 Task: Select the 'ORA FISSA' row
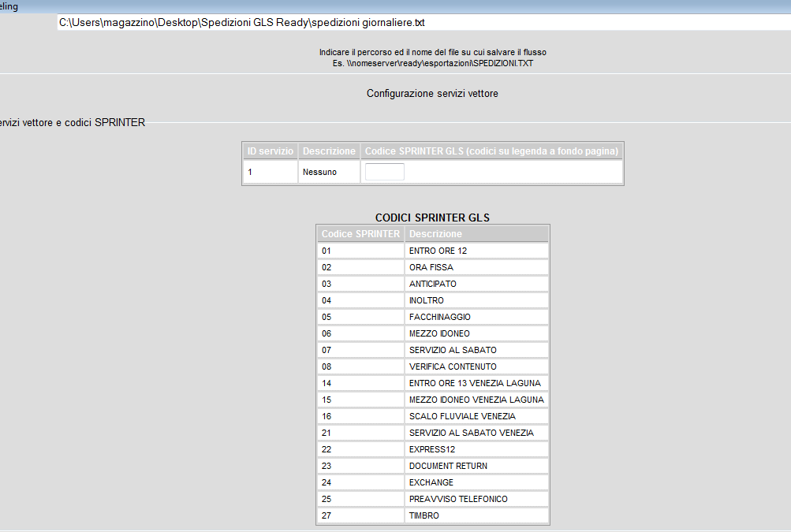tap(433, 267)
